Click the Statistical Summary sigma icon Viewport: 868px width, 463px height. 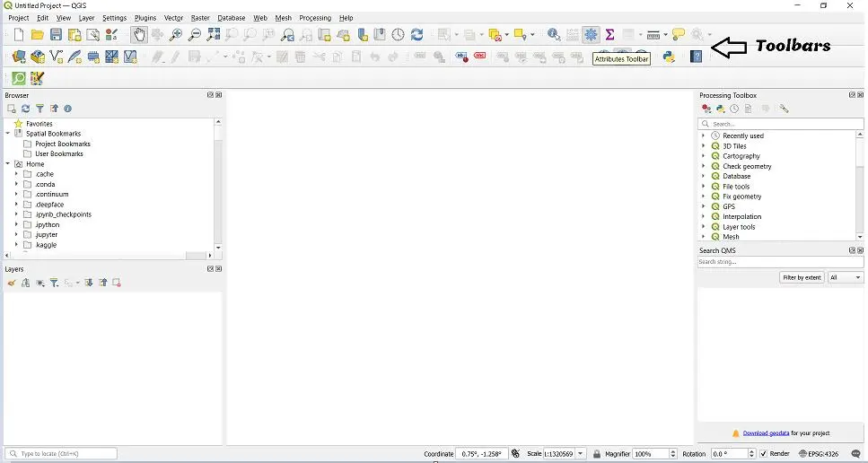(609, 35)
